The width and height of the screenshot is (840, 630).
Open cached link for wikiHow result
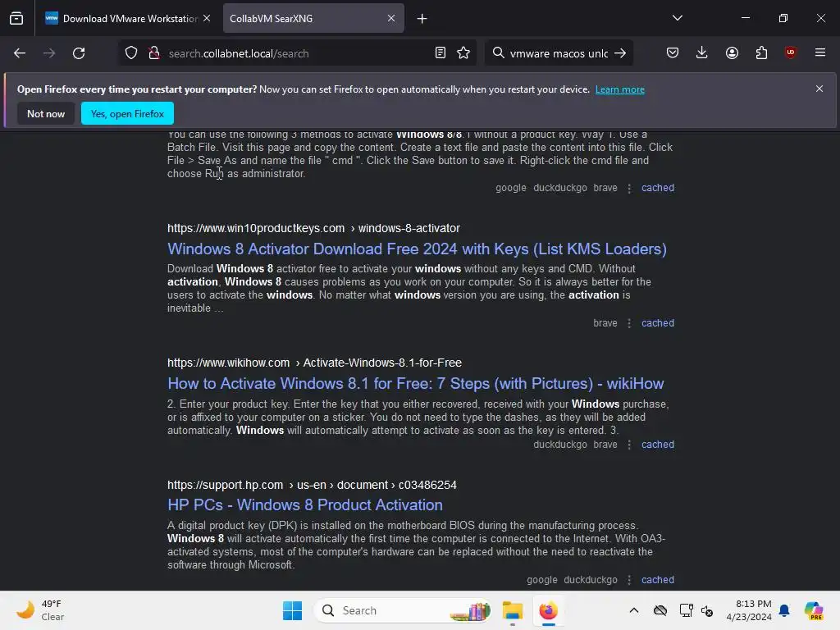(658, 445)
